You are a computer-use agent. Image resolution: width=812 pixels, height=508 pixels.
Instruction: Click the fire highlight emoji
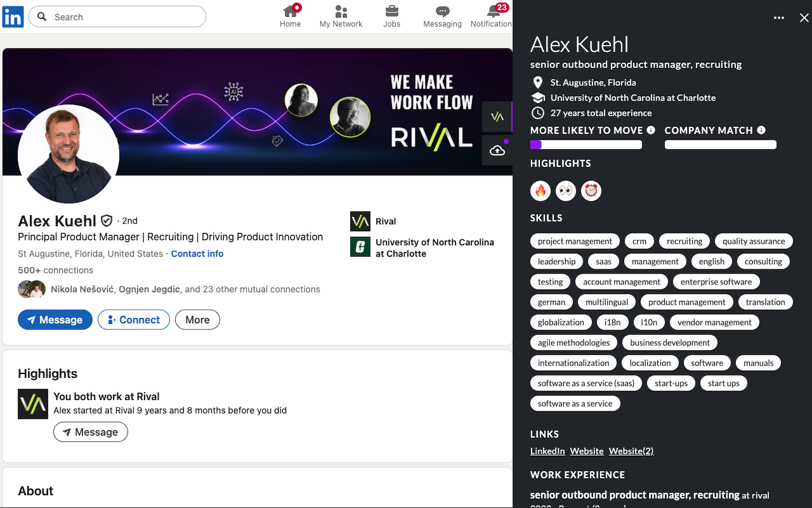540,190
